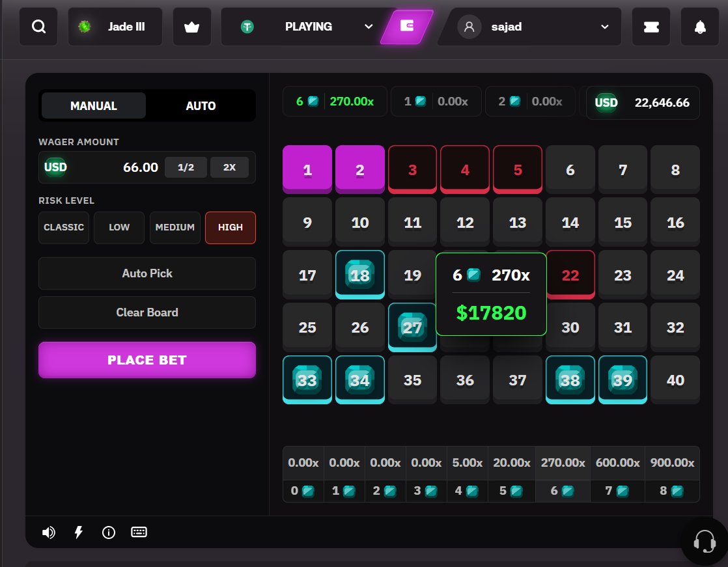Screen dimensions: 728x567
Task: Double the wager with 2X button
Action: click(x=229, y=167)
